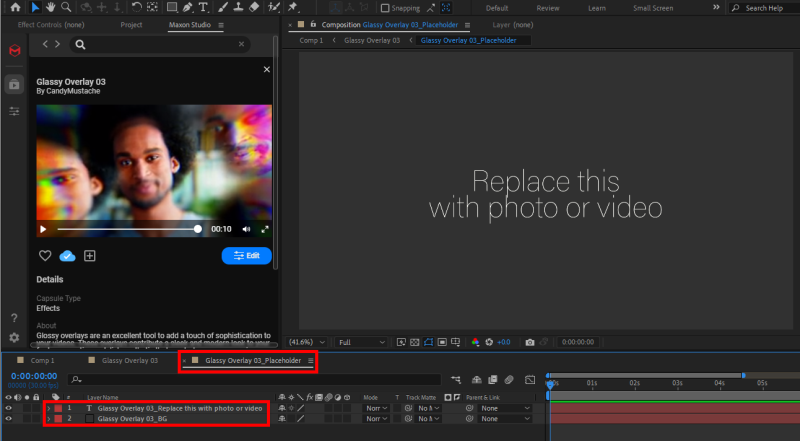
Task: Pick the Pen tool
Action: point(188,7)
